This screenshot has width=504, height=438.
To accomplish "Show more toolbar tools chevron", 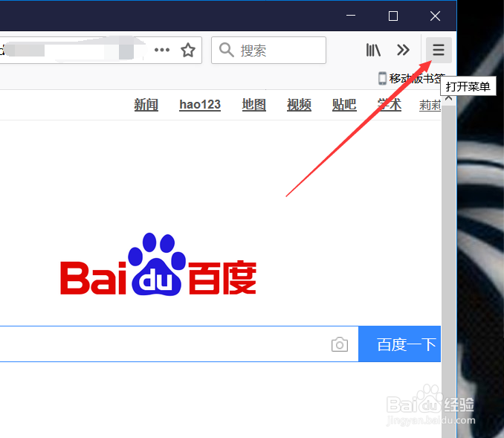I will [x=403, y=50].
